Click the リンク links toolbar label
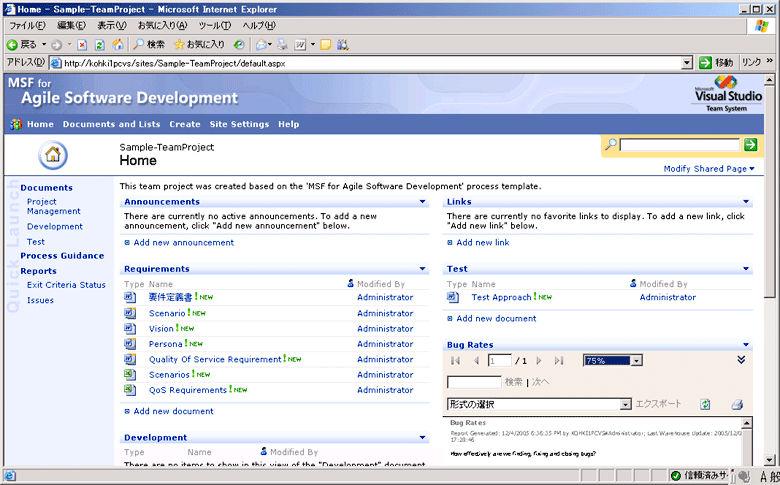The image size is (780, 485). [751, 62]
